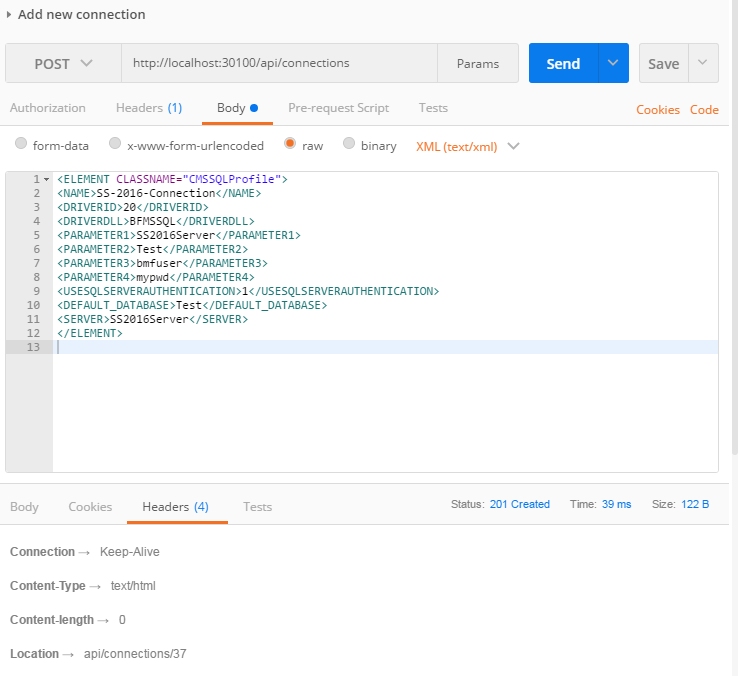Switch to the response Body tab

24,507
